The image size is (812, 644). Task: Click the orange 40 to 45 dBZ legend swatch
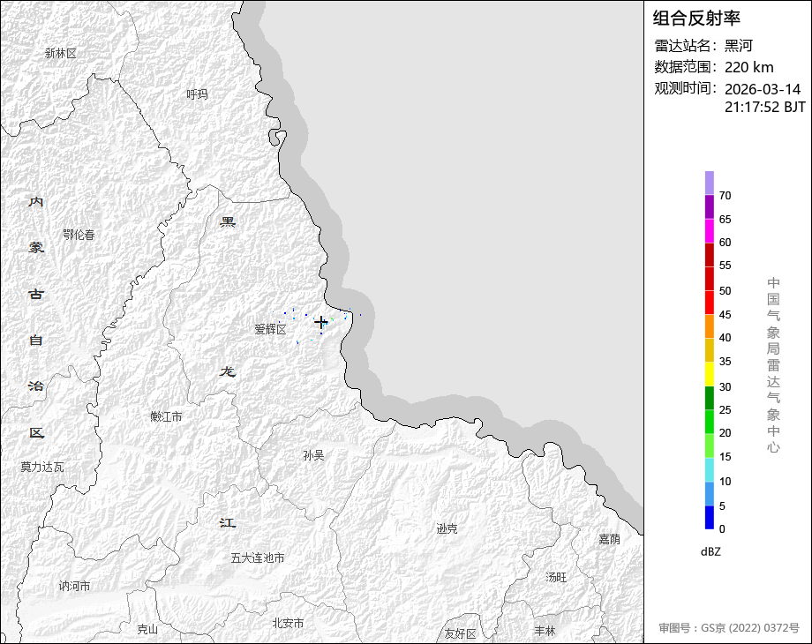tap(710, 326)
